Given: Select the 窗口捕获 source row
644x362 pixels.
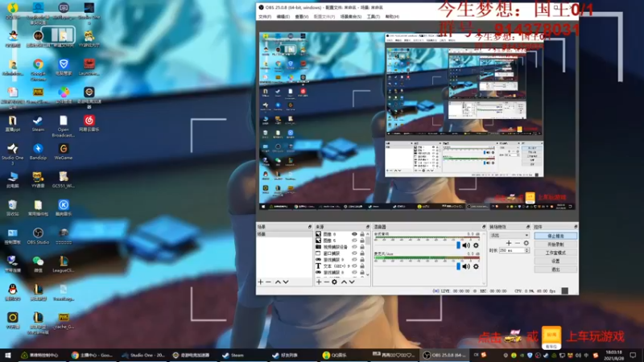Looking at the screenshot, I should (x=340, y=253).
